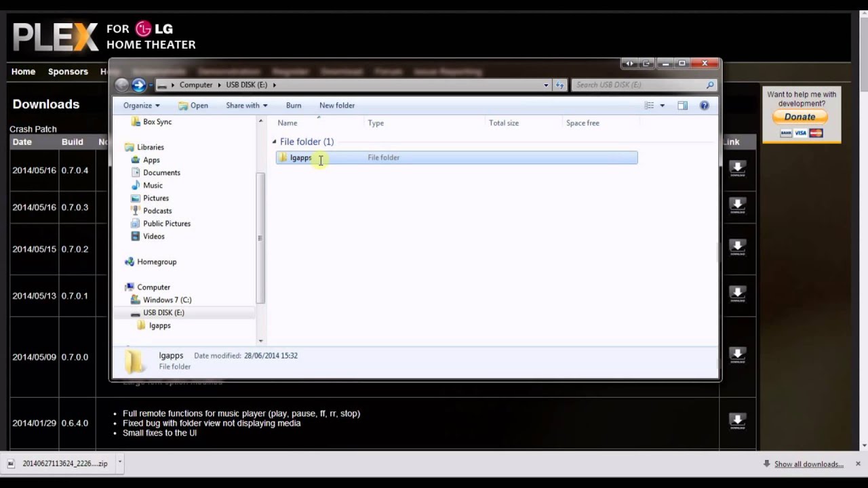Open the downloaded 20140627113624 zip file

(58, 464)
